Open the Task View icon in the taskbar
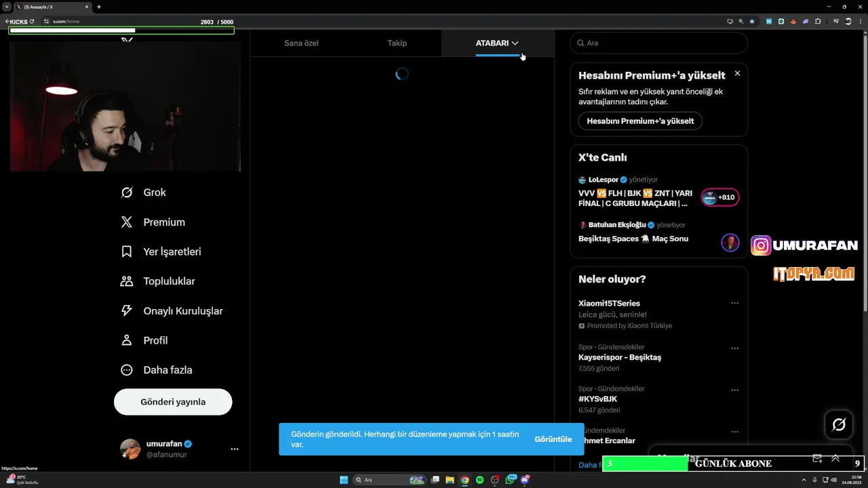 click(x=435, y=480)
